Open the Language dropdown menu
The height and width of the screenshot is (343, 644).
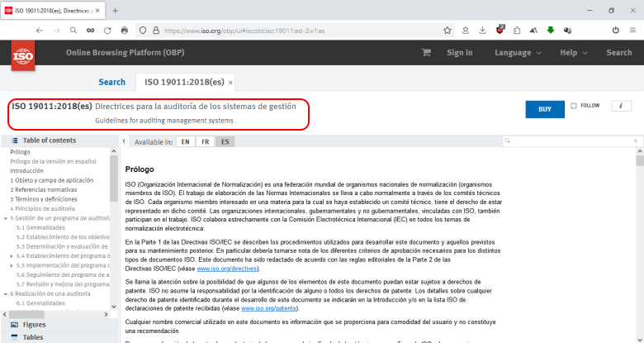point(518,53)
